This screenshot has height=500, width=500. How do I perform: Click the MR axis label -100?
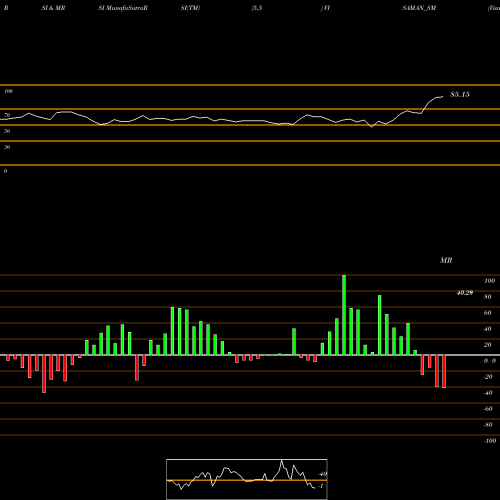pos(490,441)
